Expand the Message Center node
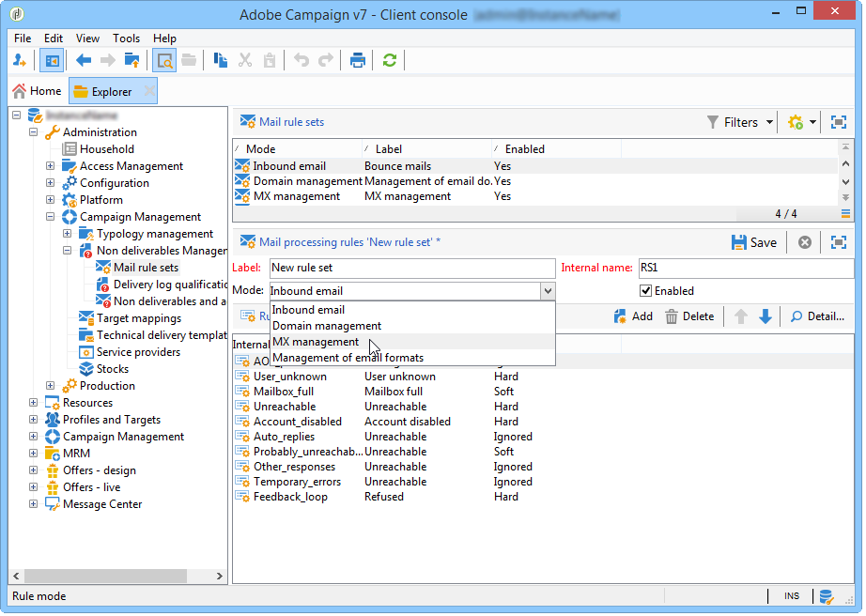Screen dimensions: 866x616 point(33,504)
